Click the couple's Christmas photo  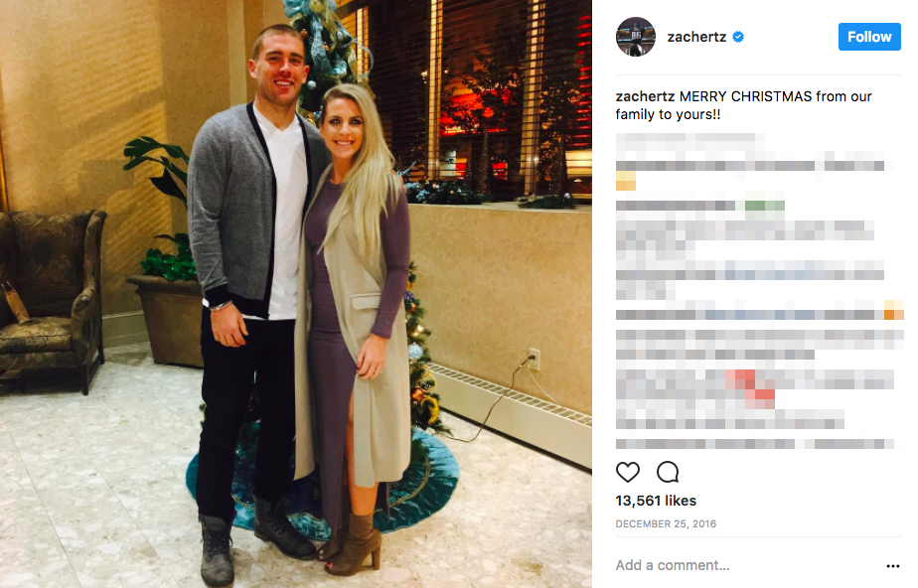296,294
